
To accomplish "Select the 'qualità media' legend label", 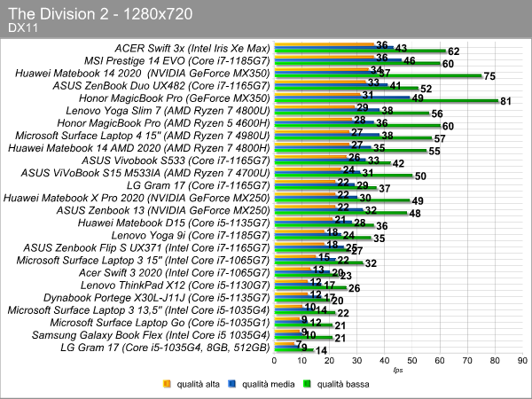I will [x=268, y=384].
